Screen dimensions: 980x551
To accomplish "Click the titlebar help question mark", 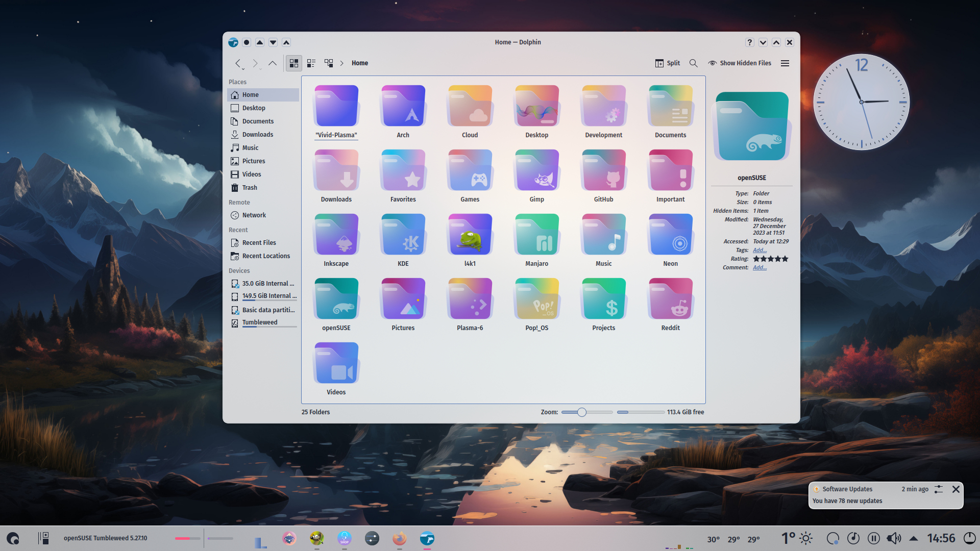I will tap(750, 42).
